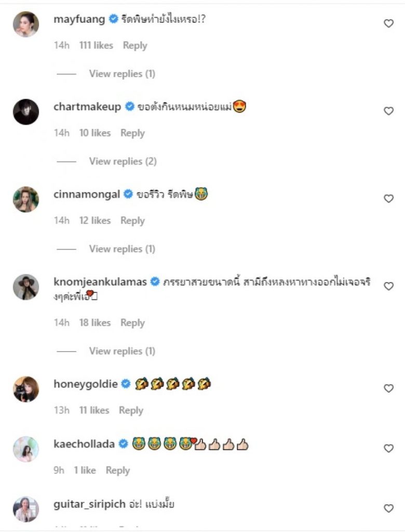View honeygoldie's avatar photo
Image resolution: width=405 pixels, height=532 pixels.
pos(25,389)
